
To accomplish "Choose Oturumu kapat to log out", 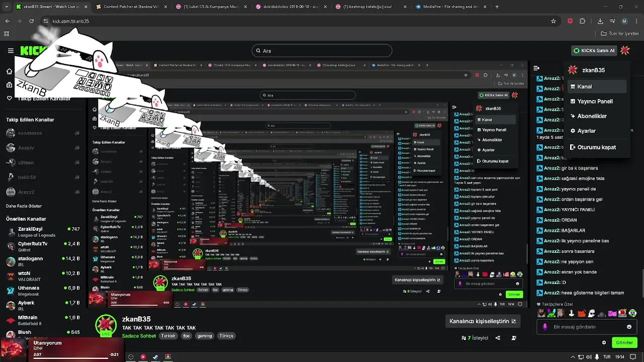I will pyautogui.click(x=597, y=147).
